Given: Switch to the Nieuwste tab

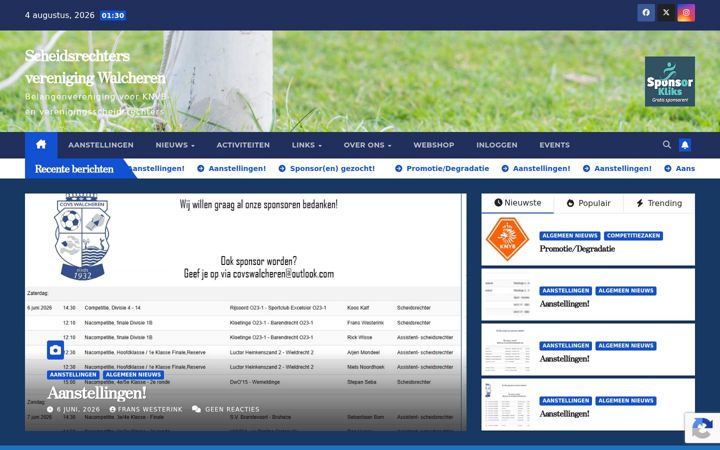Looking at the screenshot, I should (518, 203).
